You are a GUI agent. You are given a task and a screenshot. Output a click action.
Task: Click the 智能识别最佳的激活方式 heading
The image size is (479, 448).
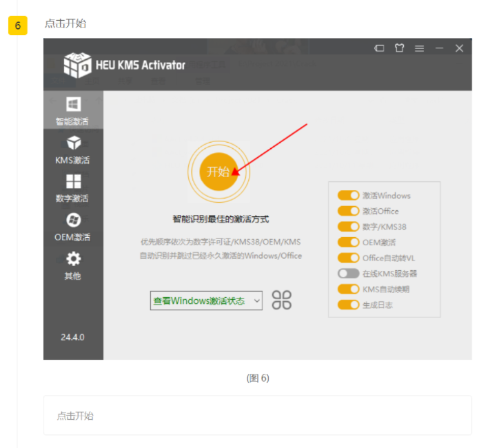[221, 219]
